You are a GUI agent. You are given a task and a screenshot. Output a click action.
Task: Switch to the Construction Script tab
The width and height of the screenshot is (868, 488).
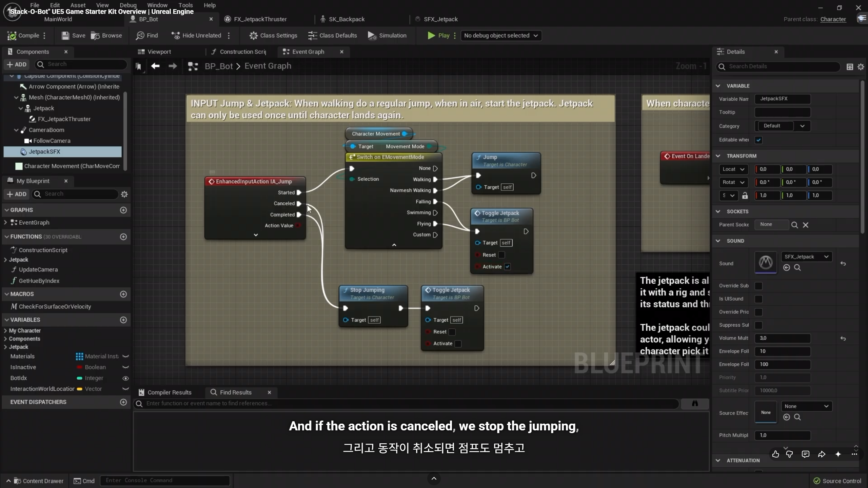[238, 52]
